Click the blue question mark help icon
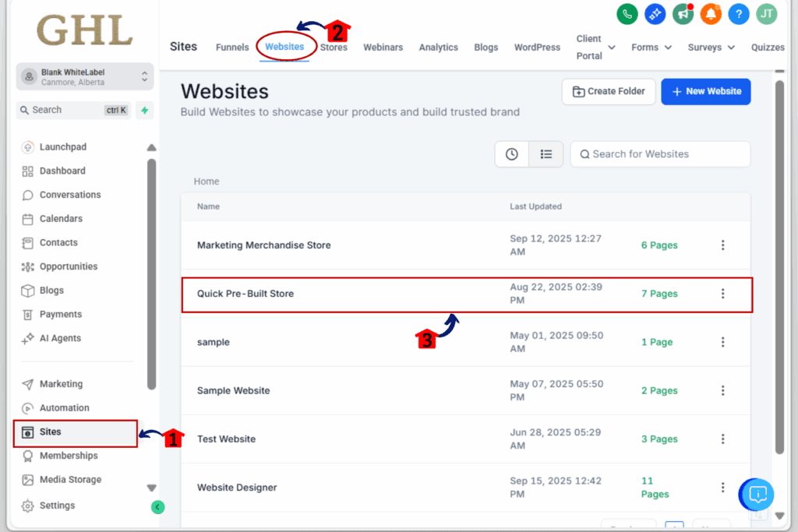Screen dimensions: 798x532 point(739,14)
